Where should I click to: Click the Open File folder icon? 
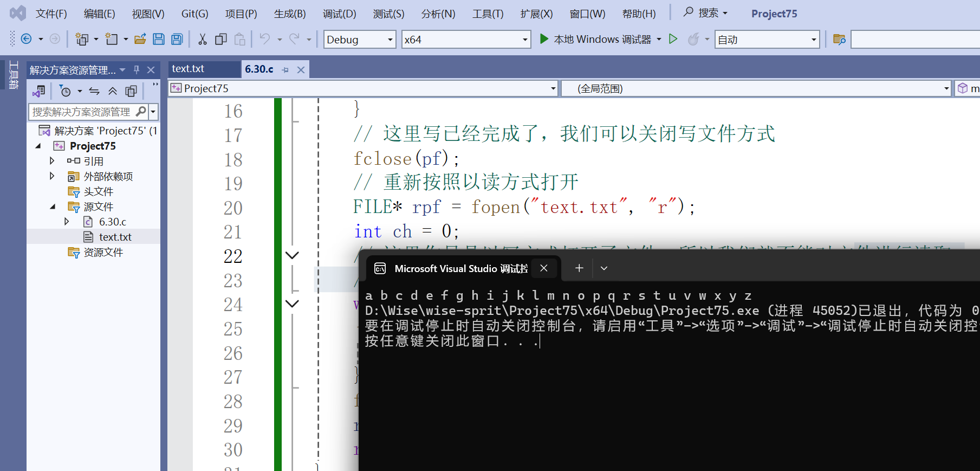point(140,39)
